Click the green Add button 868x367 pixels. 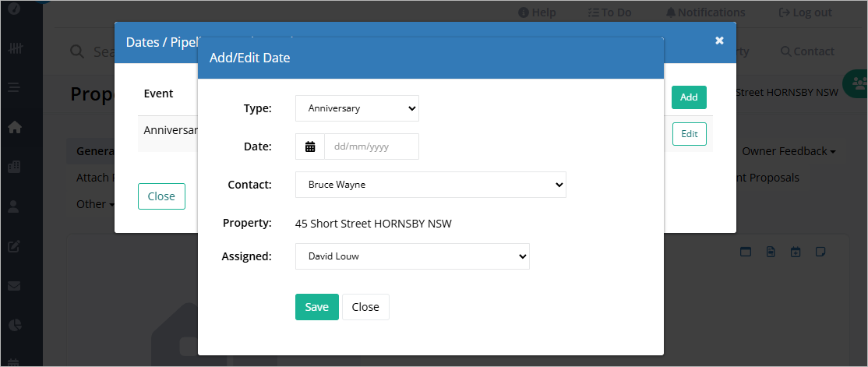pos(689,97)
